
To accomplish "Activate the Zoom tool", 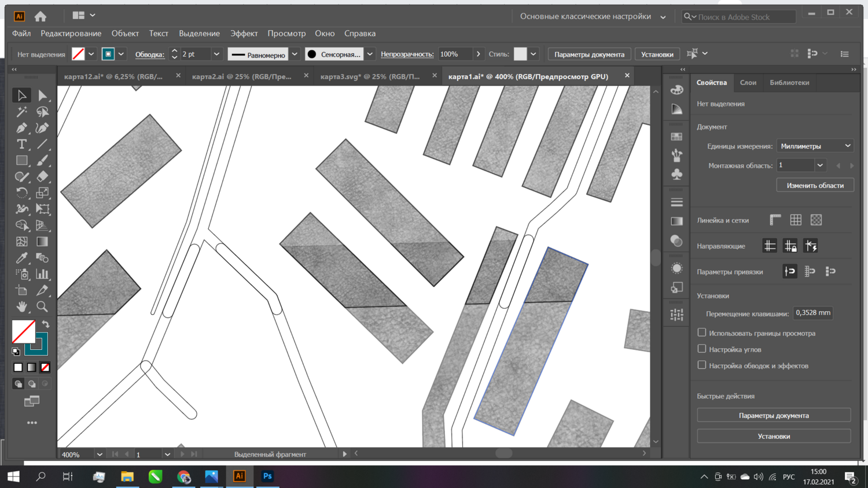I will tap(42, 306).
